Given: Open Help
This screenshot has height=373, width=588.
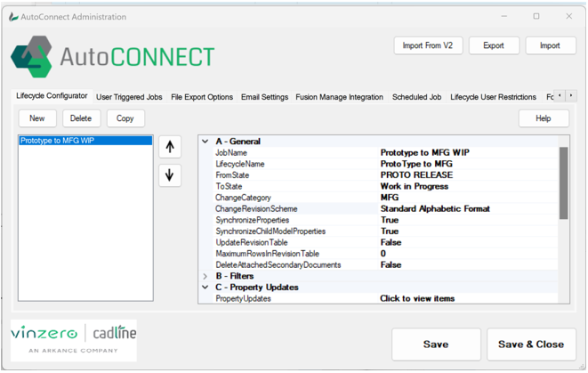Looking at the screenshot, I should (544, 118).
